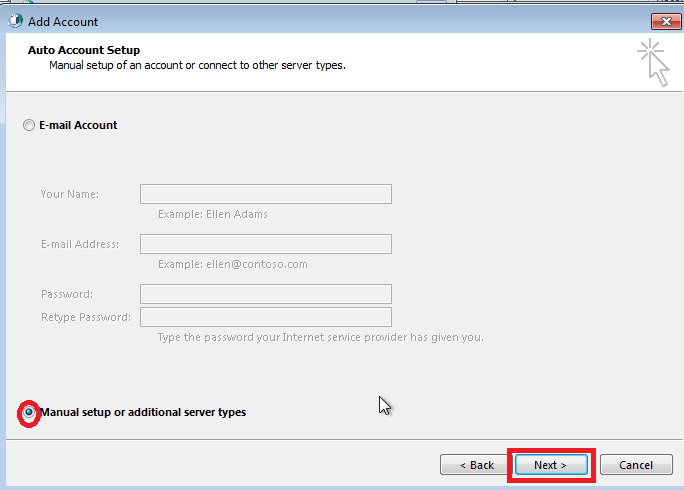Proceed with the Next > button

551,465
